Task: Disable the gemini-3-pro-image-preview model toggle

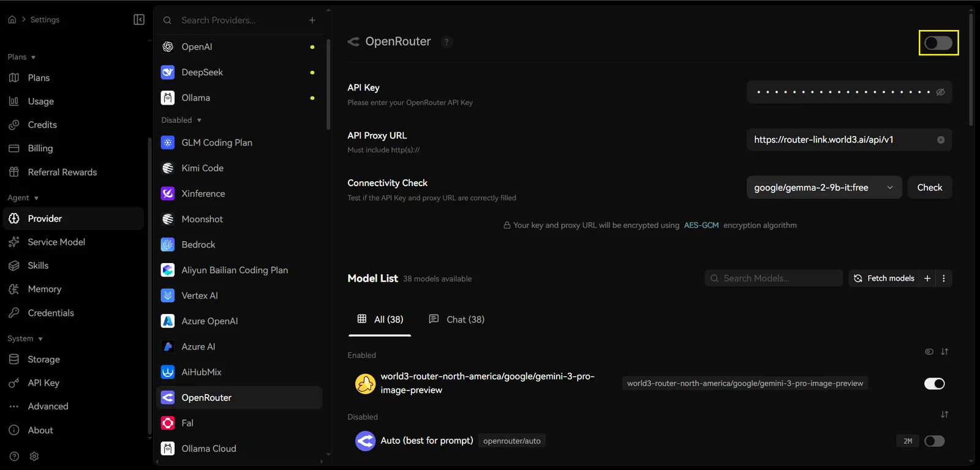Action: [935, 384]
